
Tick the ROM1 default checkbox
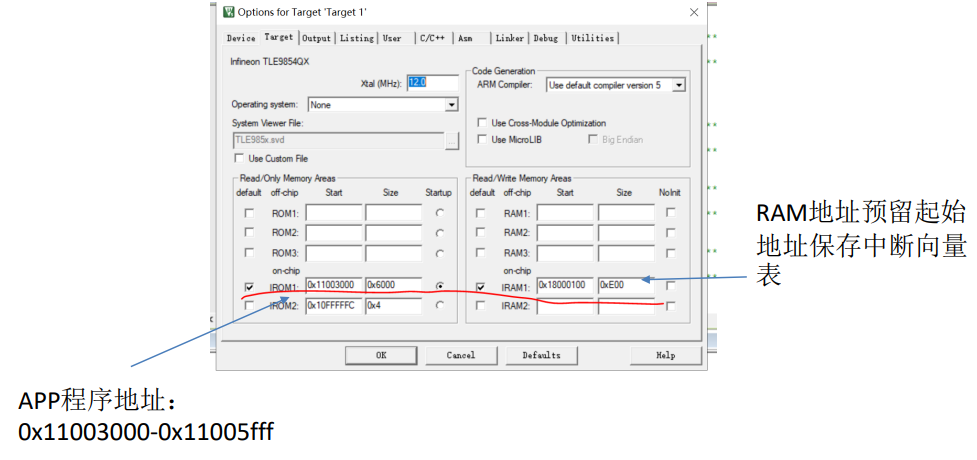coord(249,213)
